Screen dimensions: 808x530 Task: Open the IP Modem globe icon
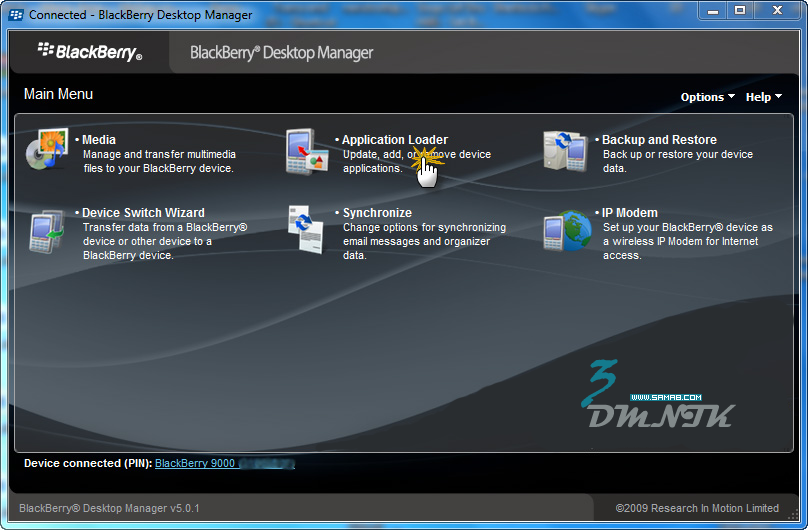pos(566,230)
